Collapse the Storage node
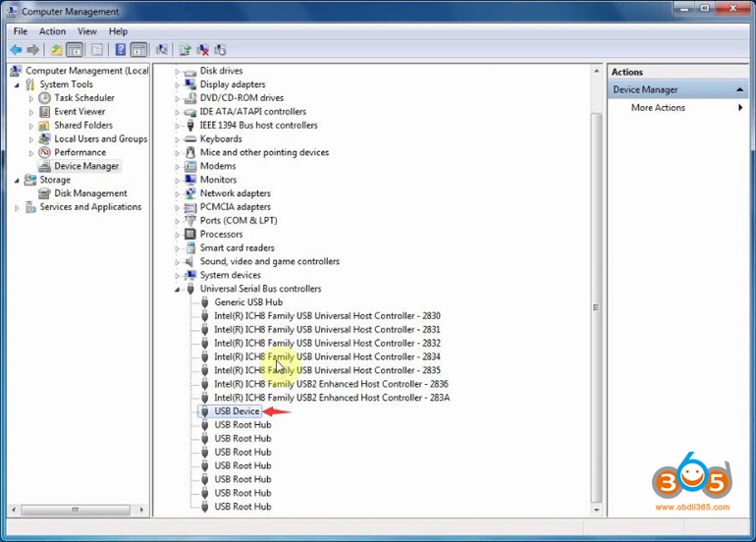 click(17, 181)
